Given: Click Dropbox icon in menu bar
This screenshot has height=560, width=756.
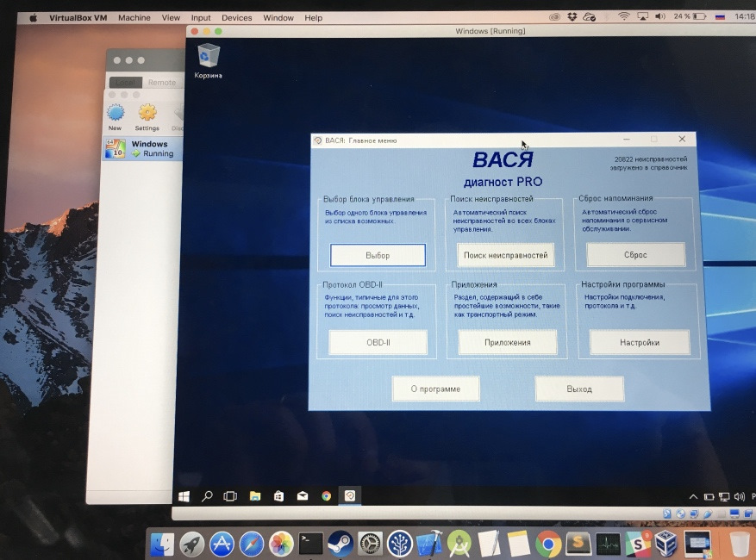Looking at the screenshot, I should 572,17.
